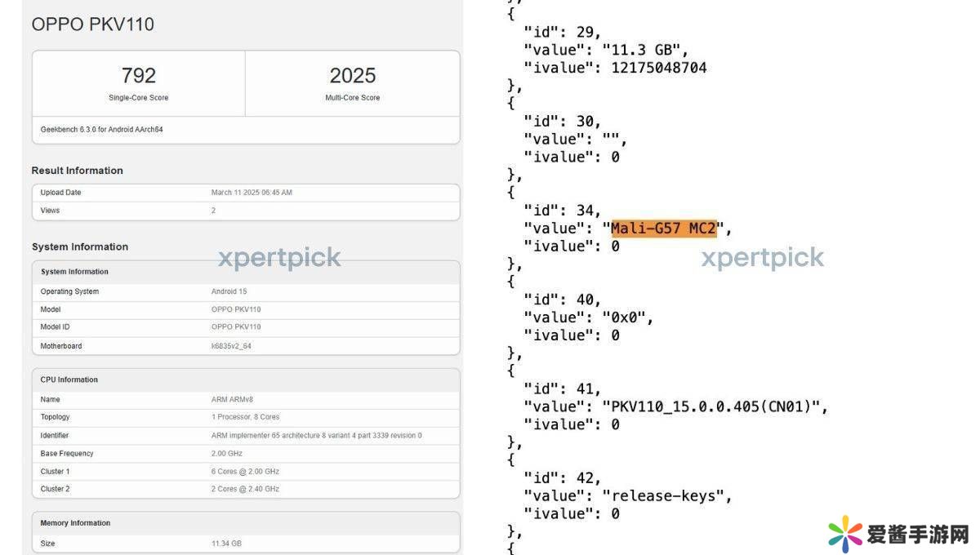The height and width of the screenshot is (555, 980).
Task: Click the Operating System Android 15 row
Action: click(x=245, y=291)
